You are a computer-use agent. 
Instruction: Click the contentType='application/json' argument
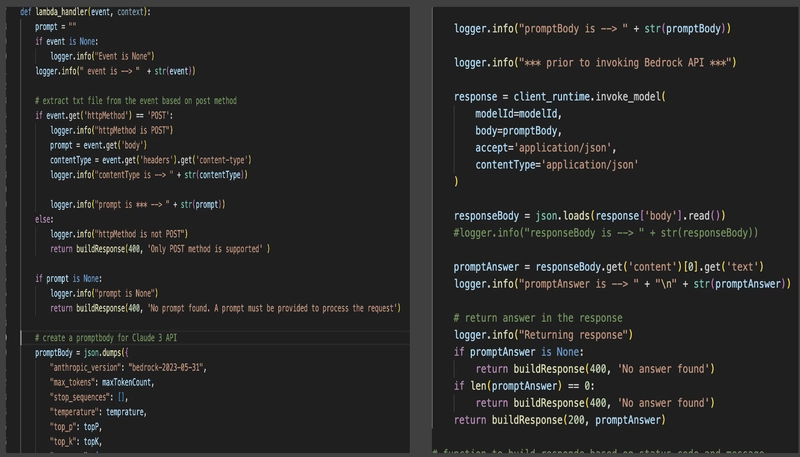point(557,165)
